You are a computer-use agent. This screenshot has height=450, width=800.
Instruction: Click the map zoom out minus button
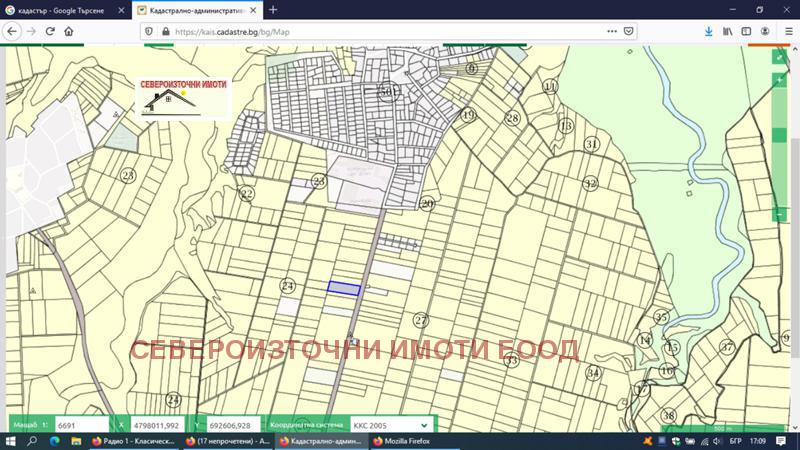[779, 214]
